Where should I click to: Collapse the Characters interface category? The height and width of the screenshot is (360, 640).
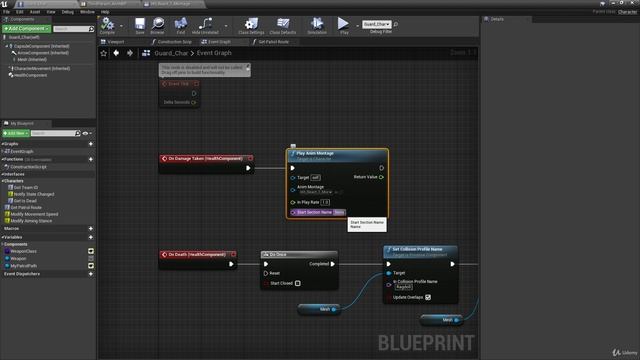coord(2,181)
